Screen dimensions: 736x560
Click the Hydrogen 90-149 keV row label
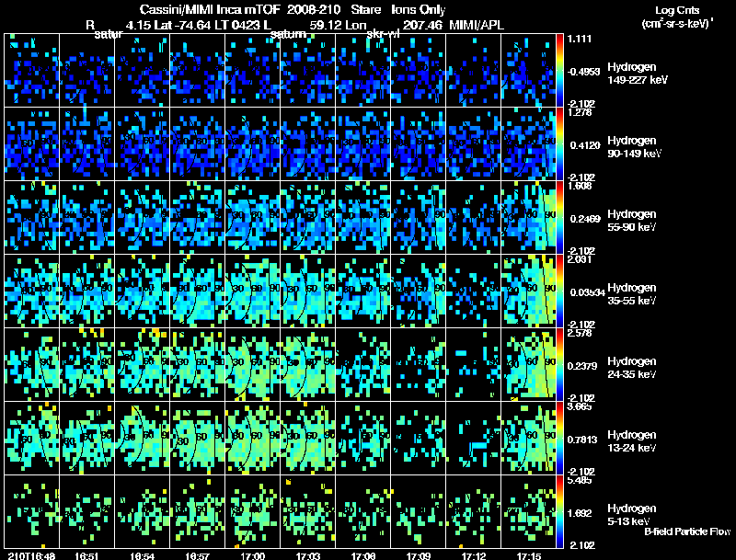point(634,147)
